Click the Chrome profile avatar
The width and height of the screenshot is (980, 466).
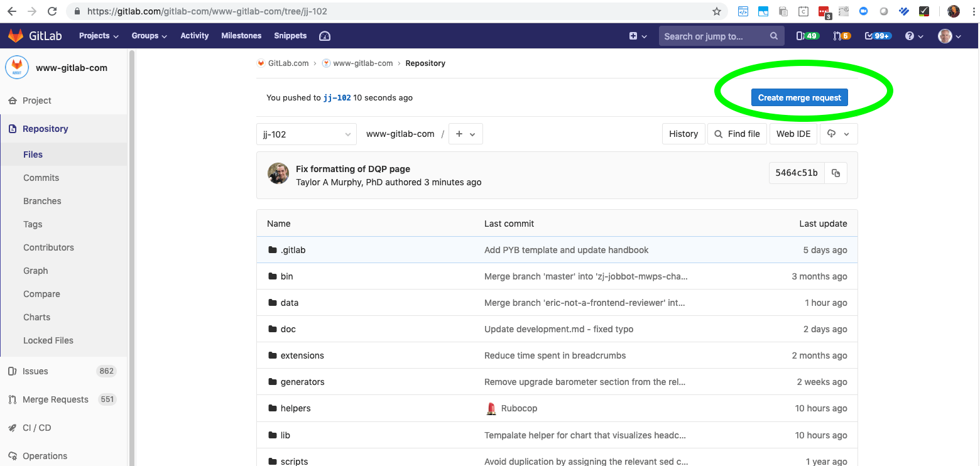(954, 11)
